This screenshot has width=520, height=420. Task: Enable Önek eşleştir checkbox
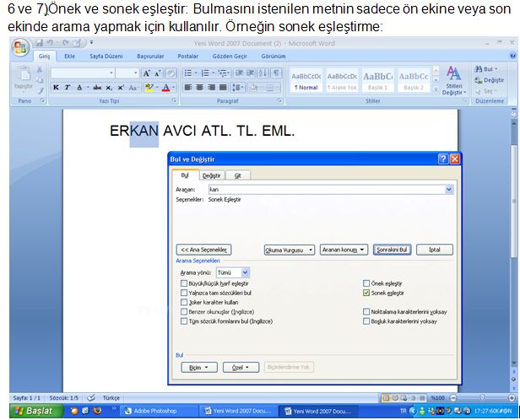tap(366, 283)
